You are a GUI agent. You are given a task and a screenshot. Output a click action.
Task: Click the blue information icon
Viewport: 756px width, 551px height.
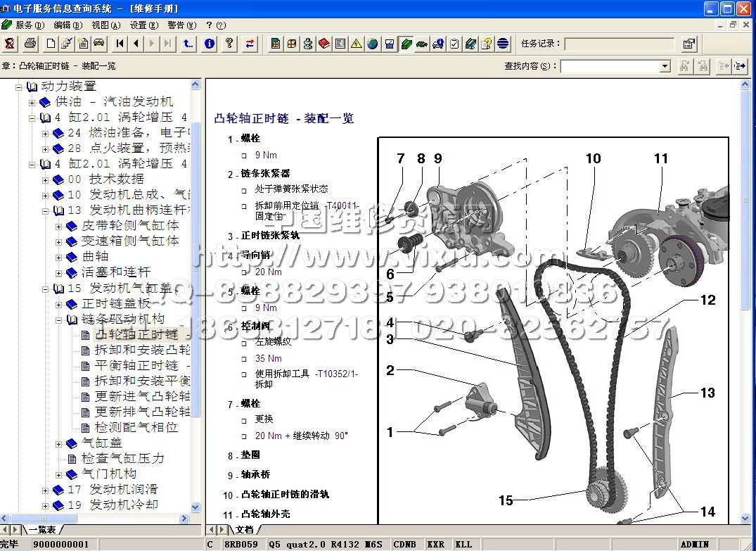point(210,44)
